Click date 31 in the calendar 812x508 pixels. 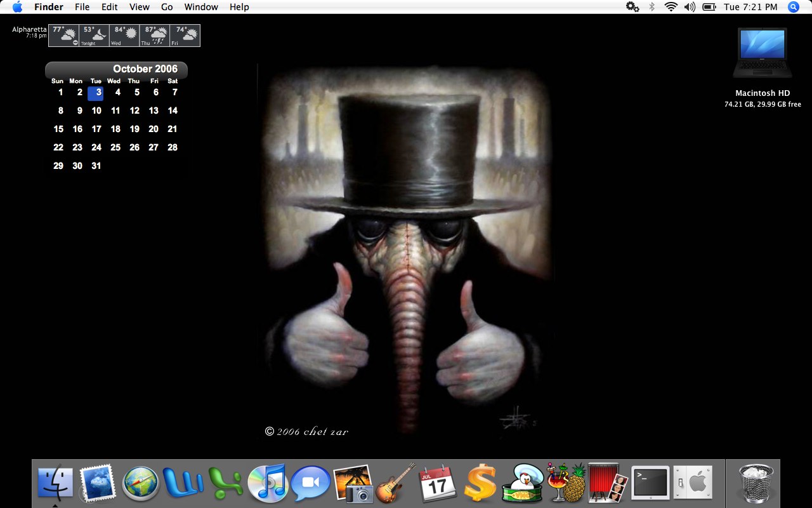(x=96, y=166)
